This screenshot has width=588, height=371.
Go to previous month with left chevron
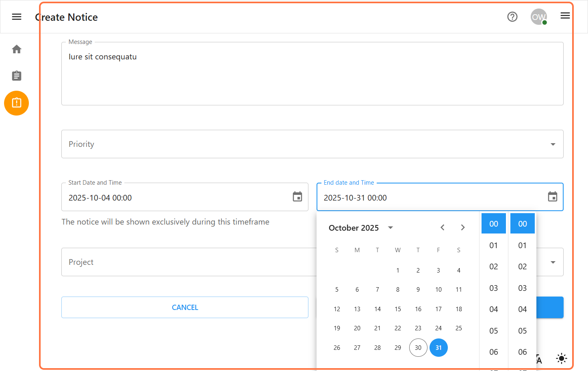tap(442, 227)
